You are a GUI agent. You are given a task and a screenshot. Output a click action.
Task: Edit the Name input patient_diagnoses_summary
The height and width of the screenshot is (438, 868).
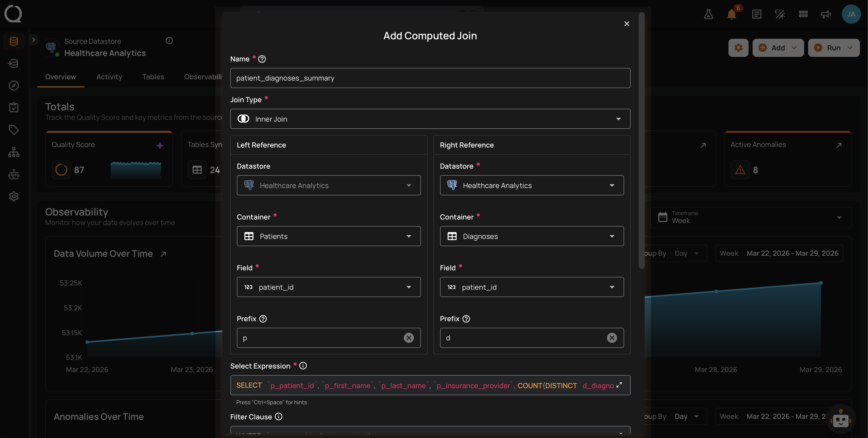[430, 78]
